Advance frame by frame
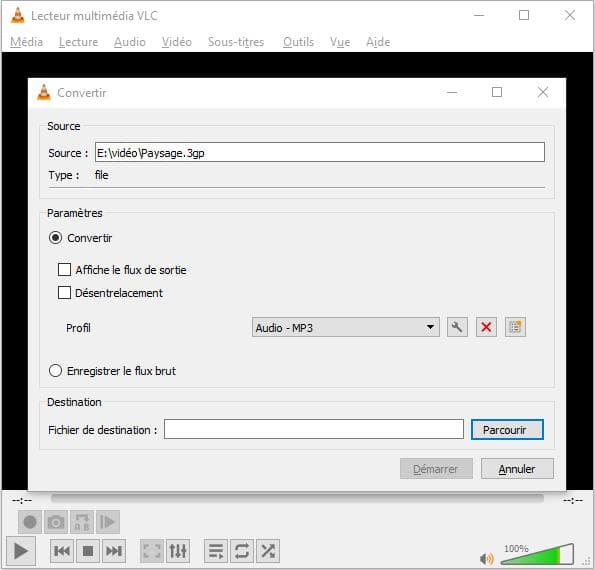595x570 pixels. (108, 522)
